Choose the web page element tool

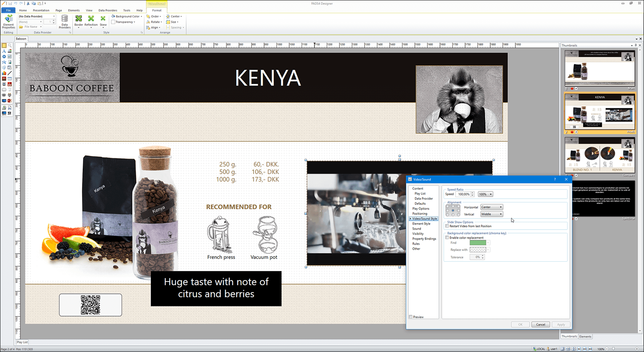coord(10,62)
